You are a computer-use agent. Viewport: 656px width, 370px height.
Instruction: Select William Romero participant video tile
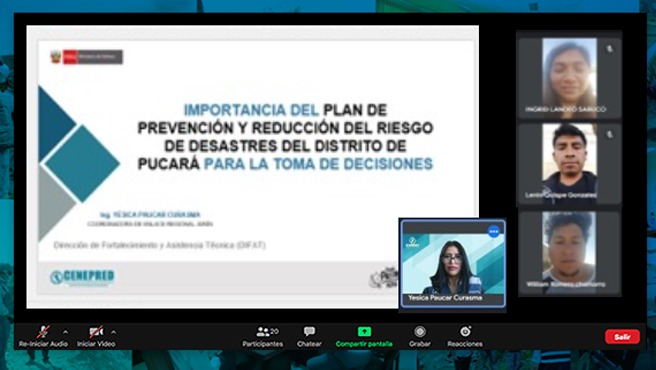click(x=569, y=253)
